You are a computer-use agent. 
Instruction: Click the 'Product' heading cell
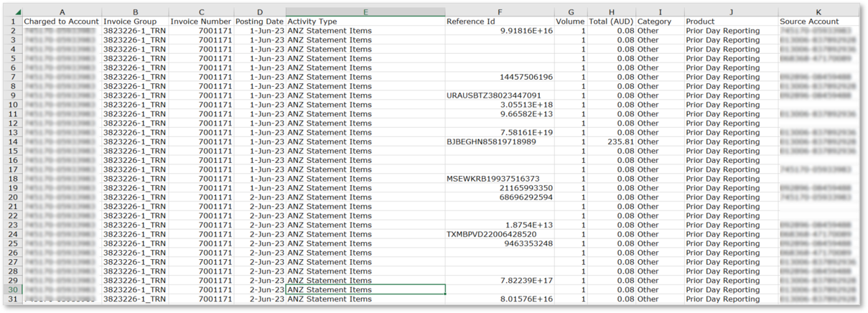(731, 22)
